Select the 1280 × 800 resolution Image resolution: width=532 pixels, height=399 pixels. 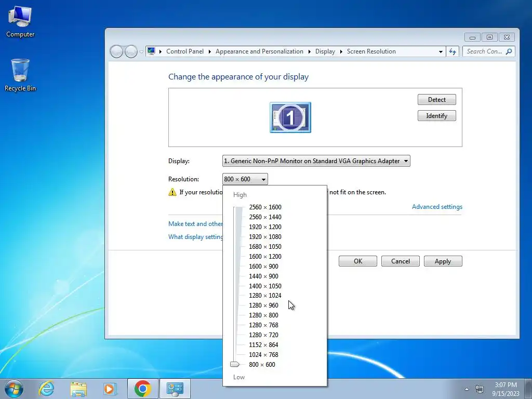[x=263, y=315]
